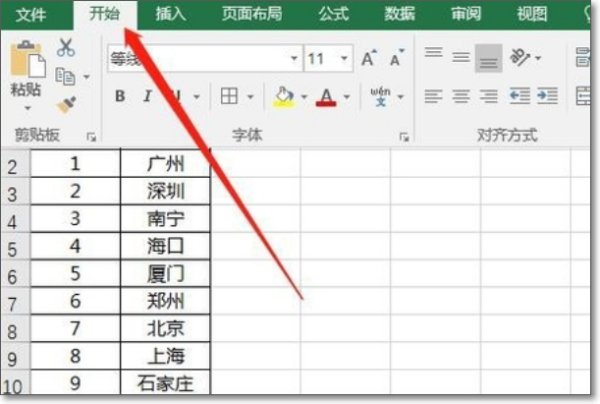
Task: Select the cell containing 上海
Action: 165,356
